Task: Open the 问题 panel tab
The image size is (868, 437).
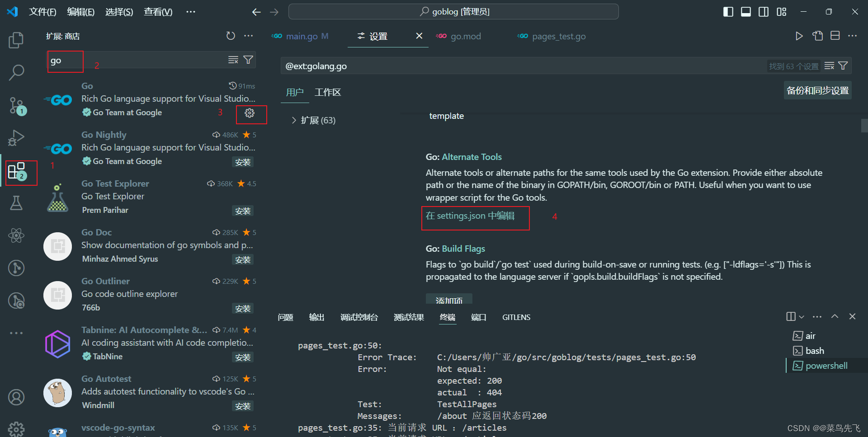Action: tap(286, 317)
